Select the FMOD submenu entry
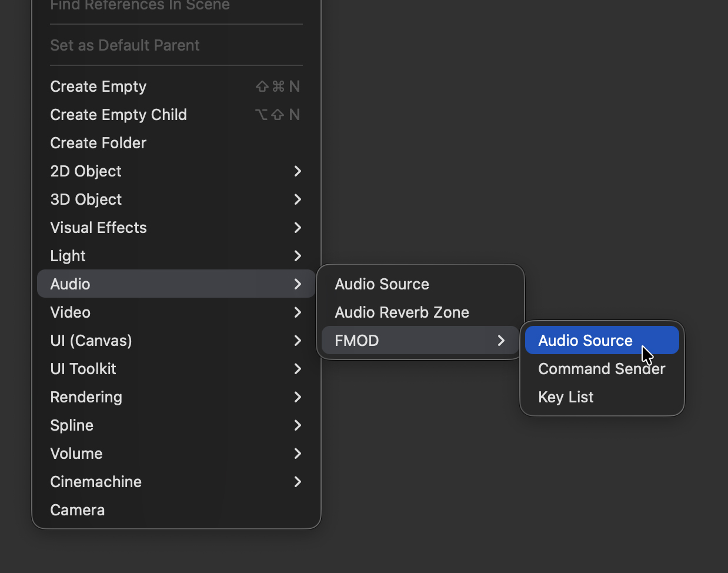The height and width of the screenshot is (573, 728). (420, 341)
